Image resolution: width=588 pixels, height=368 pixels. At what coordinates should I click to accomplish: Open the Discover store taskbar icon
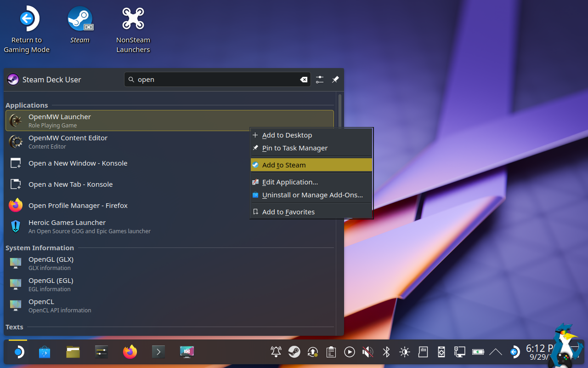[45, 352]
